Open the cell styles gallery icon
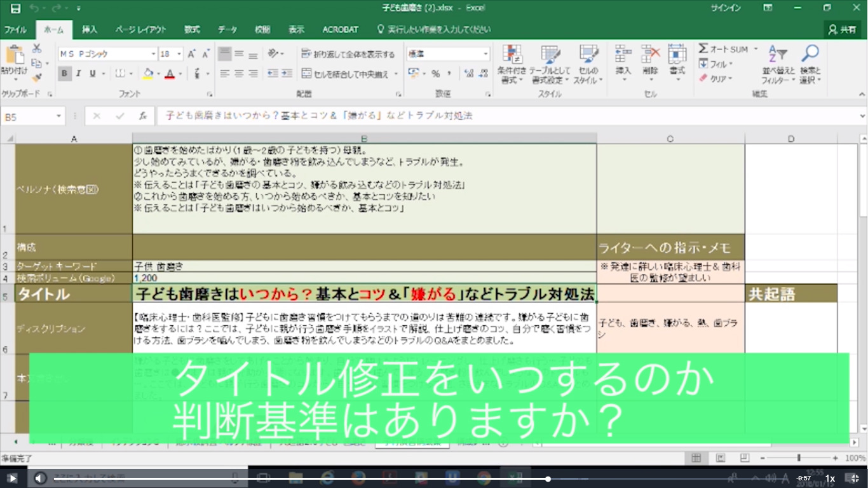Viewport: 868px width, 488px height. coord(588,55)
